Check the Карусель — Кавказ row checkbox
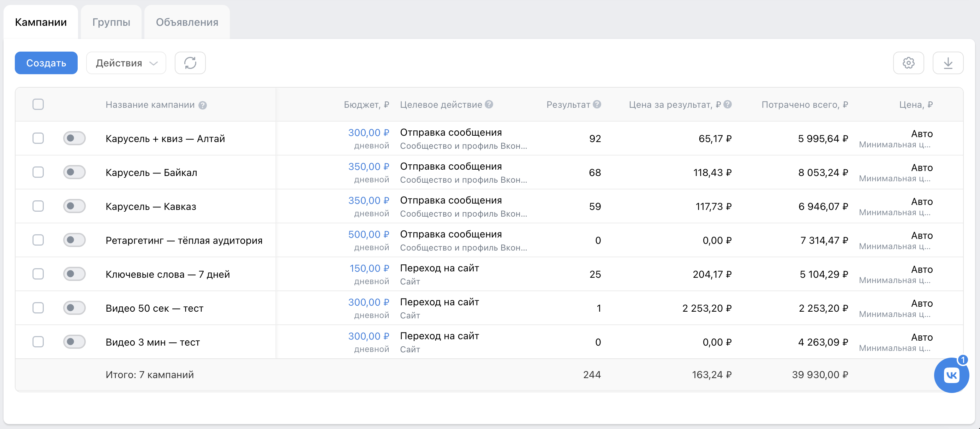980x429 pixels. [38, 206]
